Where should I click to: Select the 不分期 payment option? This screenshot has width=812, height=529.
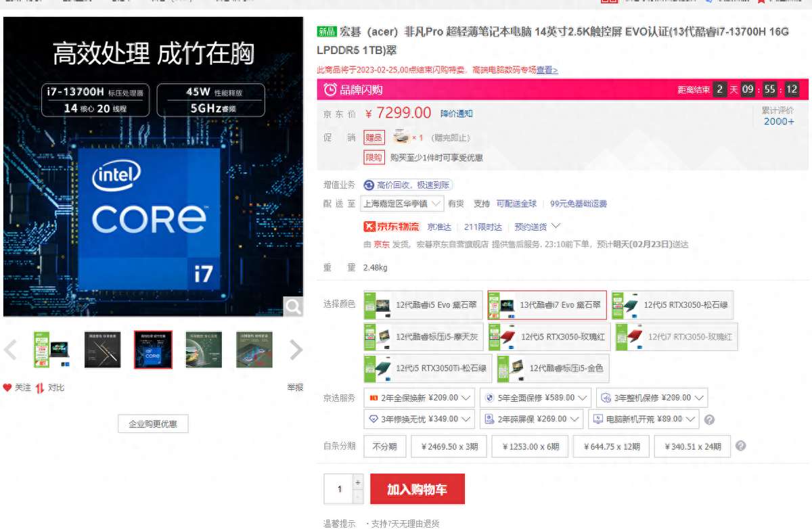pyautogui.click(x=384, y=446)
